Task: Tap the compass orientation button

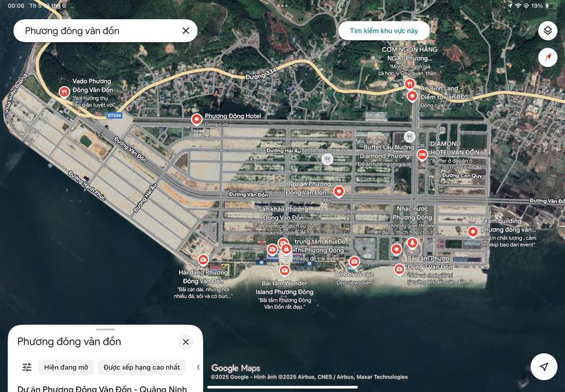Action: 547,57
